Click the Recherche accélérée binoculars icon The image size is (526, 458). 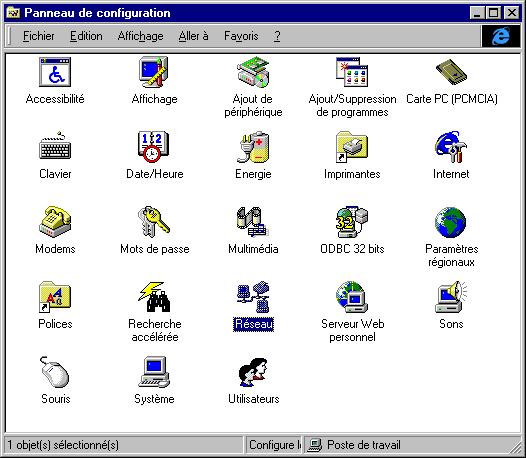[x=154, y=297]
